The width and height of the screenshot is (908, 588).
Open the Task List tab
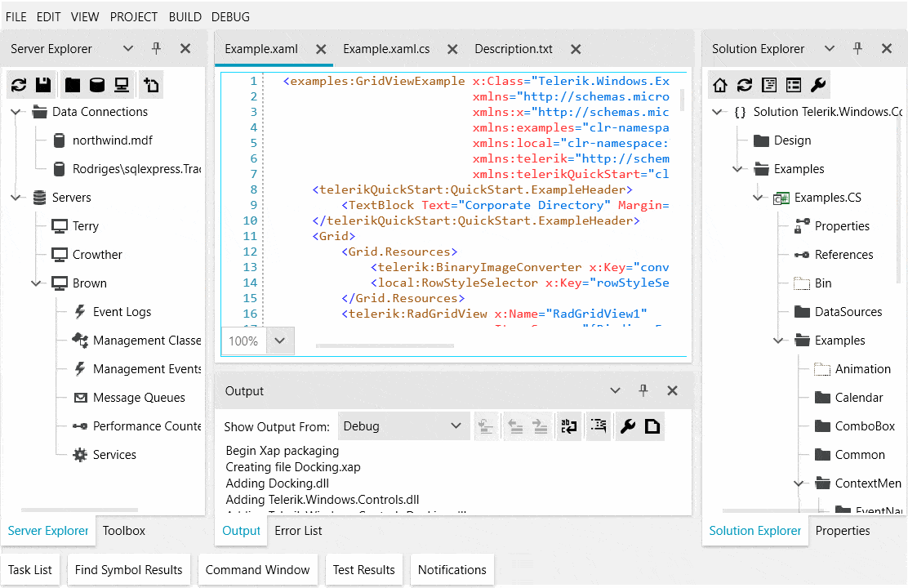(x=30, y=569)
